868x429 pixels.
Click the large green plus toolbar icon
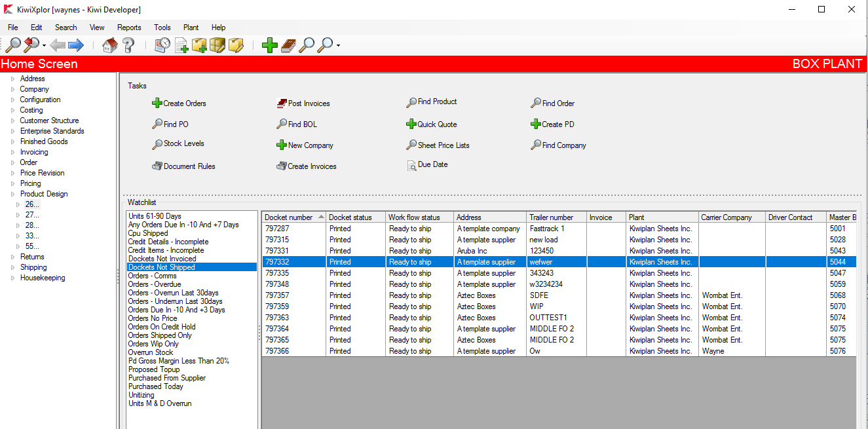click(x=270, y=45)
